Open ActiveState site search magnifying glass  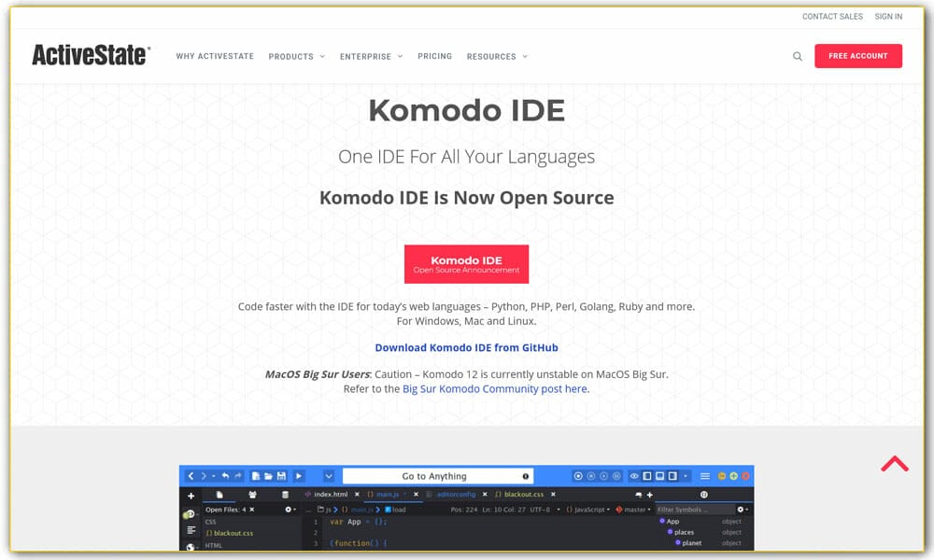tap(797, 56)
